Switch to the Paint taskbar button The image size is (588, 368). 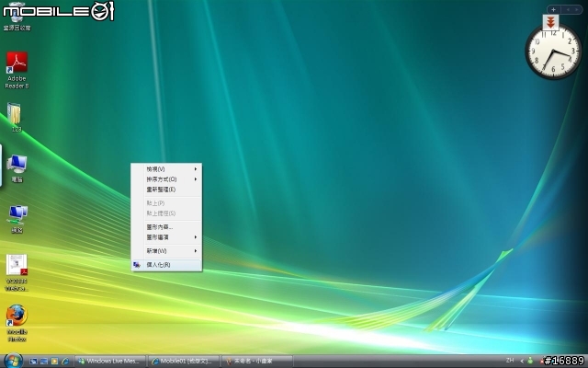coord(257,362)
